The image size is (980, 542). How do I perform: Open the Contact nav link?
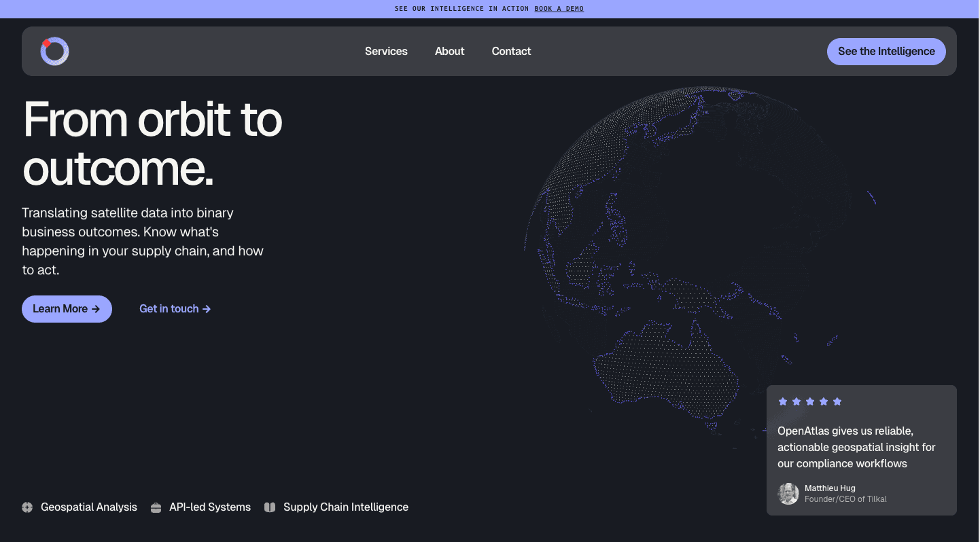[511, 52]
